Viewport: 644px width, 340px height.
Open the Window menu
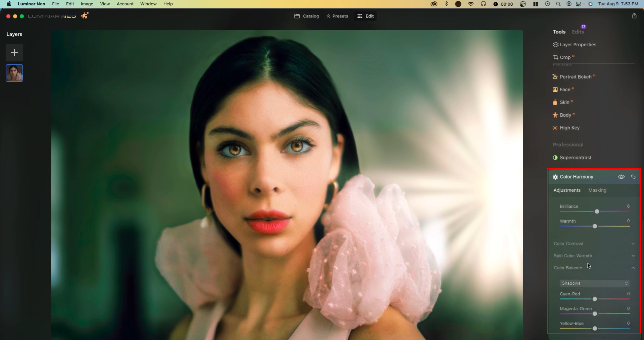coord(148,4)
